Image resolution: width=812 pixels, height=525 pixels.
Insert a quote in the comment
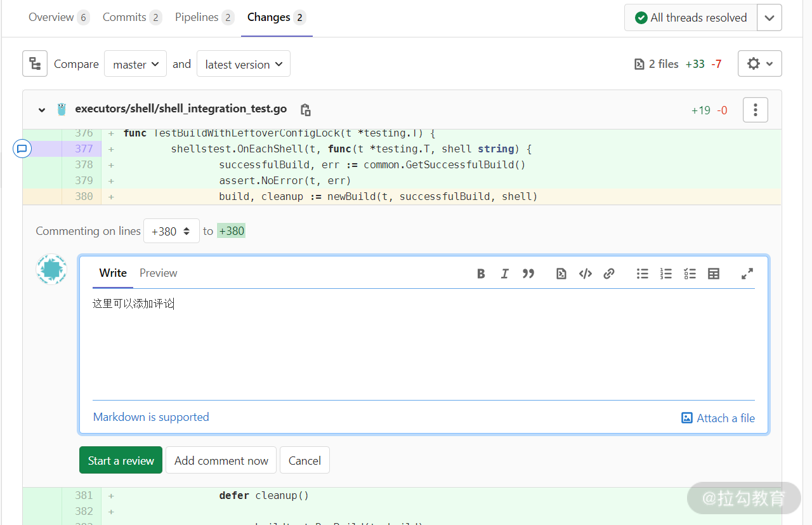click(x=528, y=274)
